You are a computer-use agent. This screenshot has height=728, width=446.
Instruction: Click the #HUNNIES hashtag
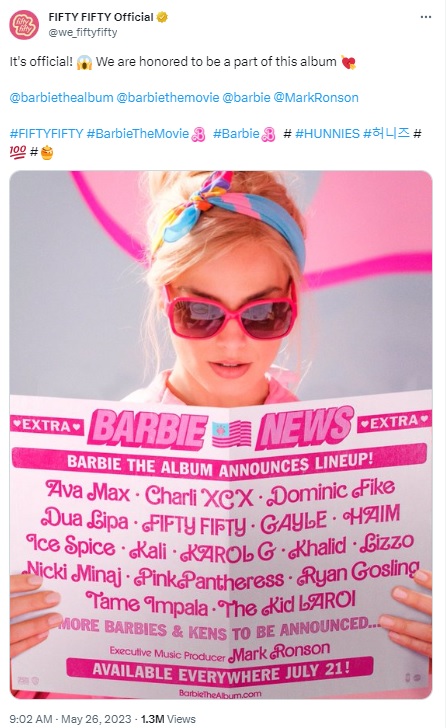coord(327,134)
